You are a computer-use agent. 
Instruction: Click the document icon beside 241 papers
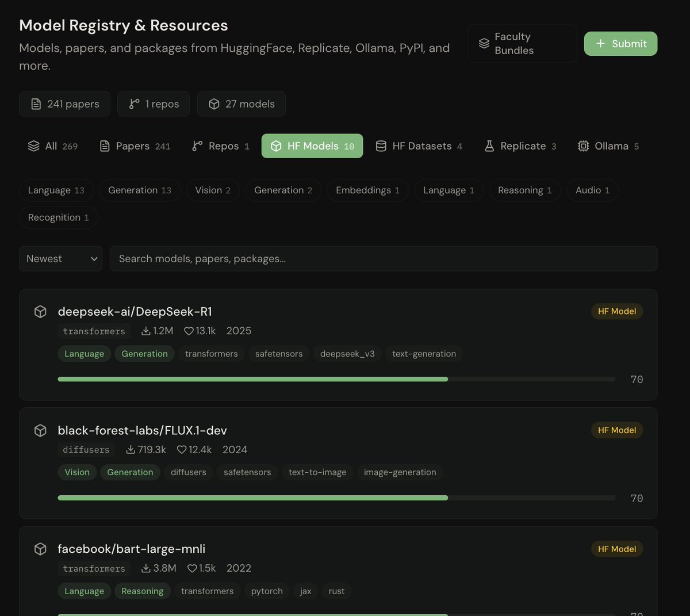pyautogui.click(x=36, y=104)
